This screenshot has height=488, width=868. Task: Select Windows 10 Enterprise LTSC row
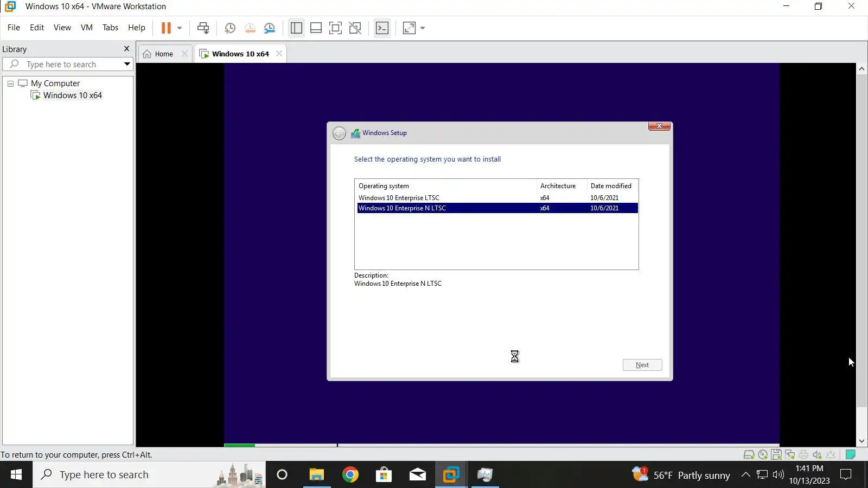click(x=497, y=198)
